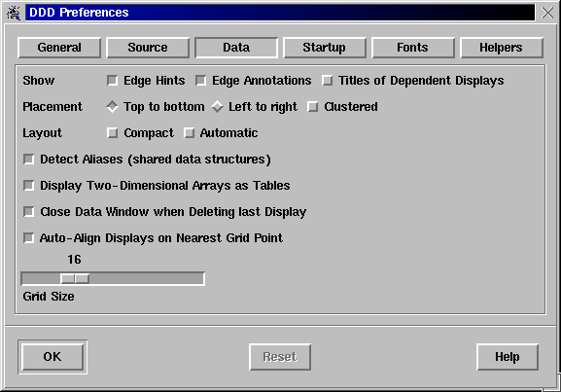Viewport: 561px width, 392px height.
Task: Click the DDD bug icon in title bar
Action: point(14,13)
